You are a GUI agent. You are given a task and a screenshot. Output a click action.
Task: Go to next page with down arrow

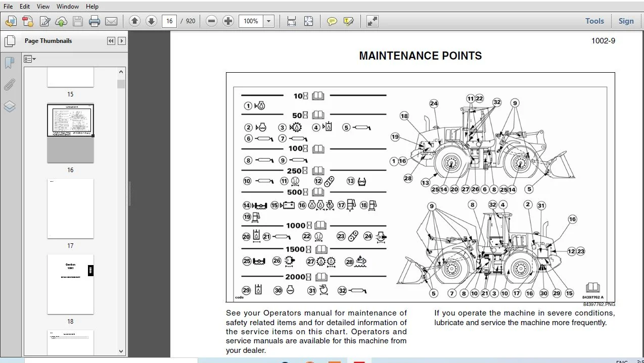point(151,21)
